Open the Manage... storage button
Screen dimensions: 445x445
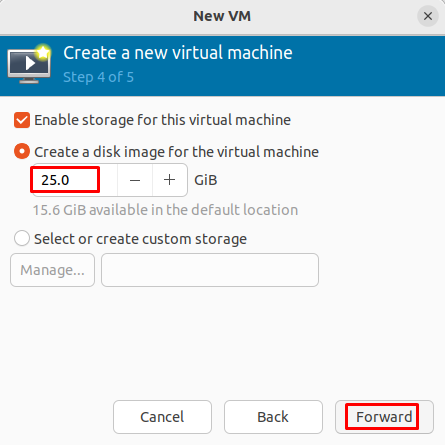point(53,270)
